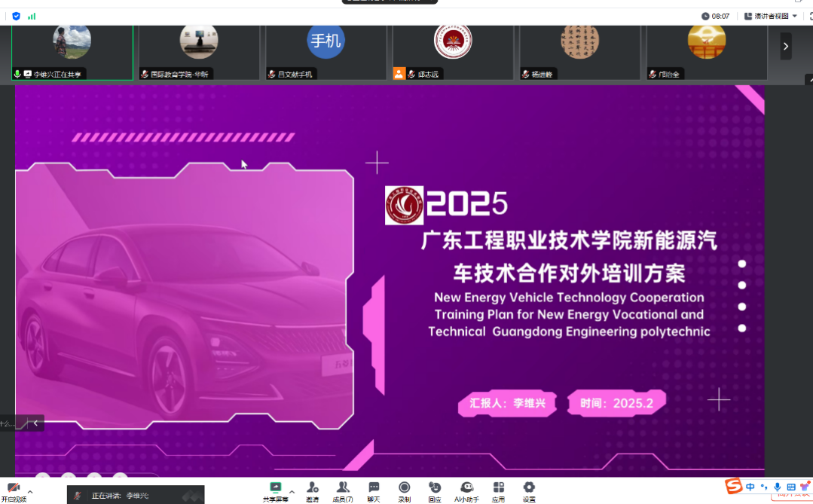Open the 演讲者视图 view layout dropdown

pyautogui.click(x=770, y=16)
